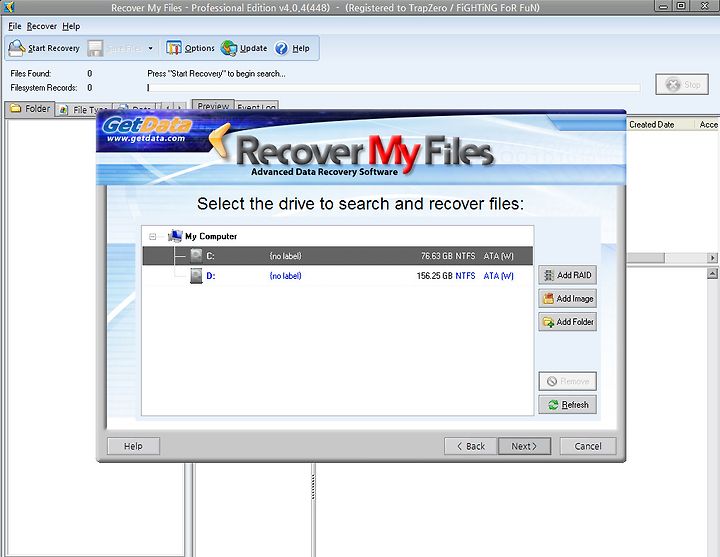The width and height of the screenshot is (720, 557).
Task: Switch to the Preview tab
Action: [x=213, y=106]
